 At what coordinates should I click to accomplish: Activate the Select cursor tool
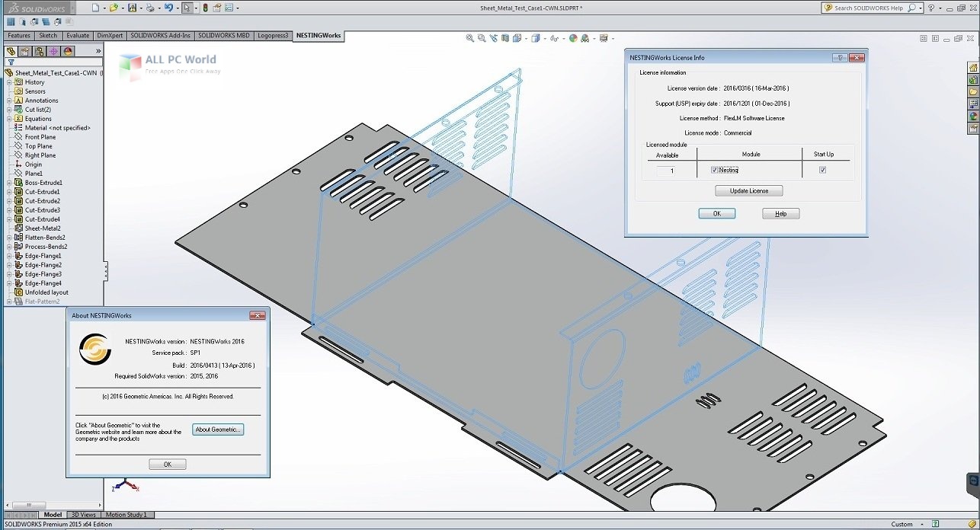coord(187,8)
